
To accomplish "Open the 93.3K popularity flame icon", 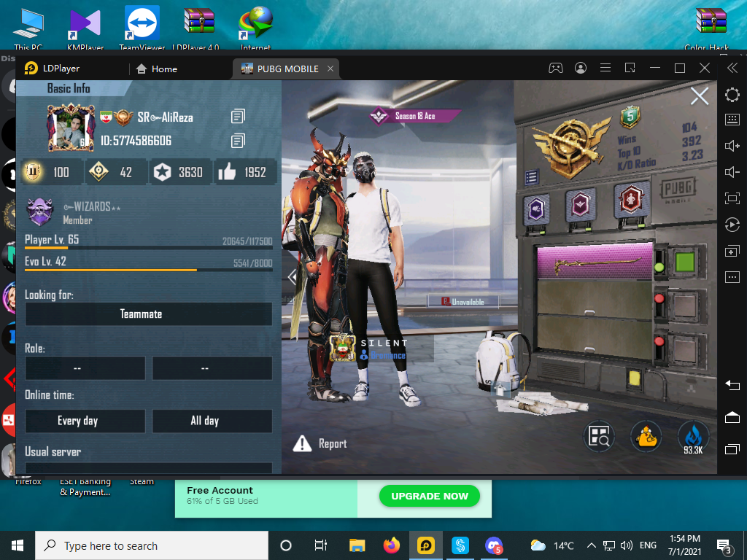I will click(x=693, y=437).
